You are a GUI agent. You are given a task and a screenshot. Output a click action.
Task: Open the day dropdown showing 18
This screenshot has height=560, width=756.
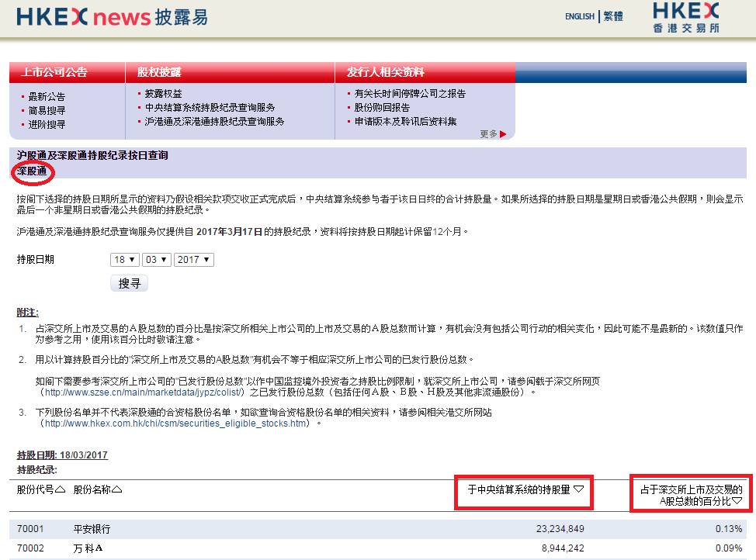pyautogui.click(x=123, y=260)
